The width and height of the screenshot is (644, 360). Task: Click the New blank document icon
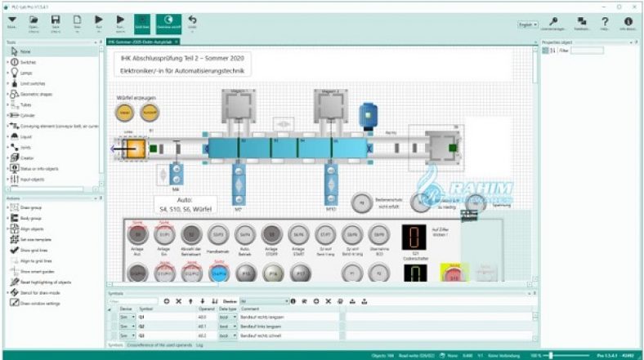[77, 20]
